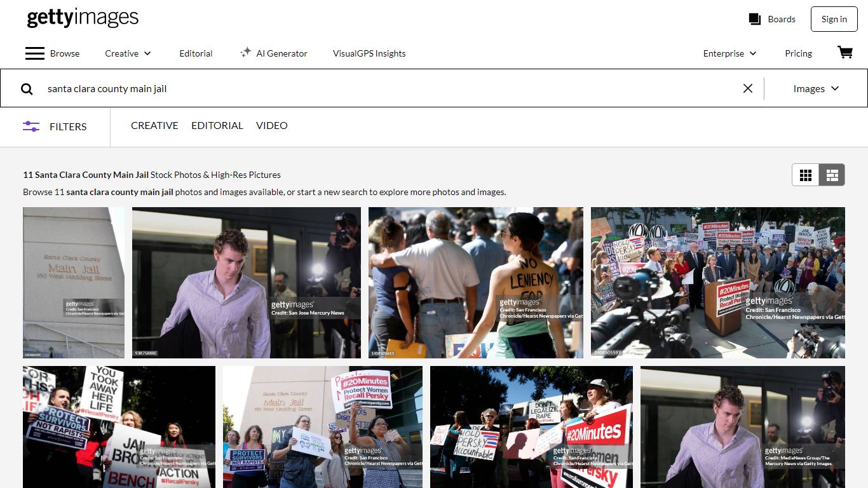Image resolution: width=868 pixels, height=488 pixels.
Task: Click the Boards link
Action: (782, 19)
